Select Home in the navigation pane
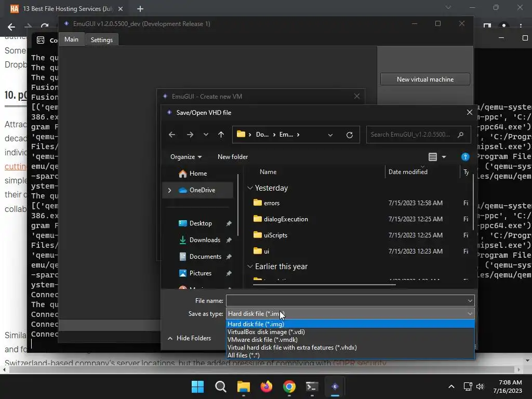 [x=198, y=174]
